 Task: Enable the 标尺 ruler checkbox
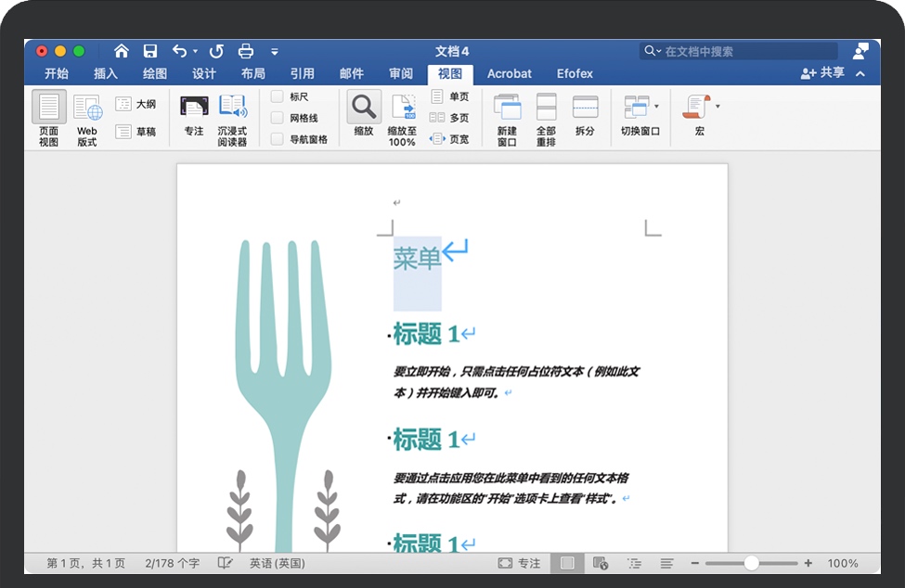coord(278,96)
